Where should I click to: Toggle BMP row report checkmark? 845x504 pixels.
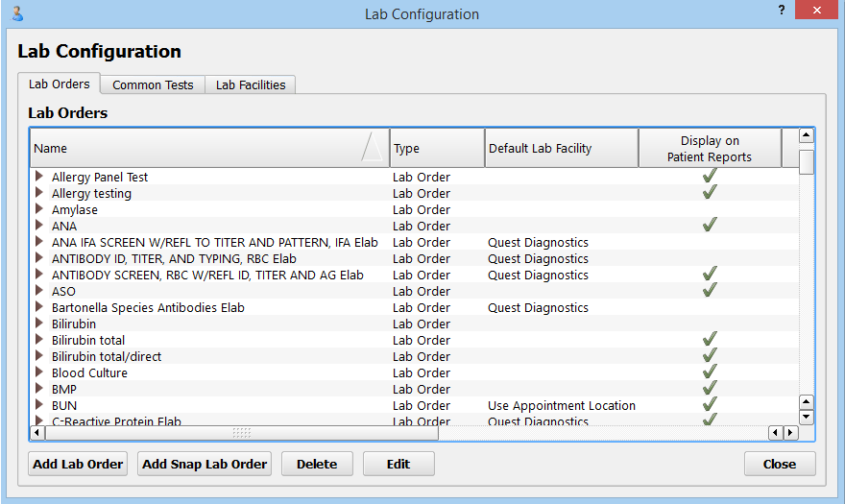pyautogui.click(x=710, y=388)
